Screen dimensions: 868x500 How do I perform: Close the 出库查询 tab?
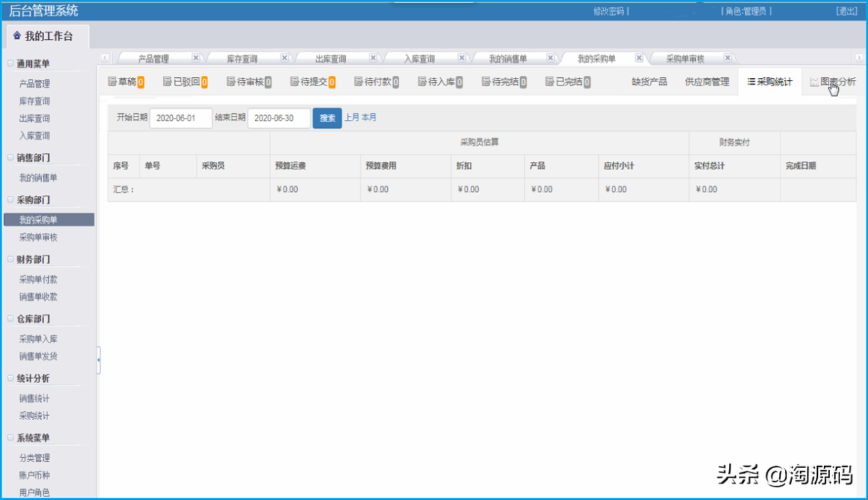pos(373,58)
